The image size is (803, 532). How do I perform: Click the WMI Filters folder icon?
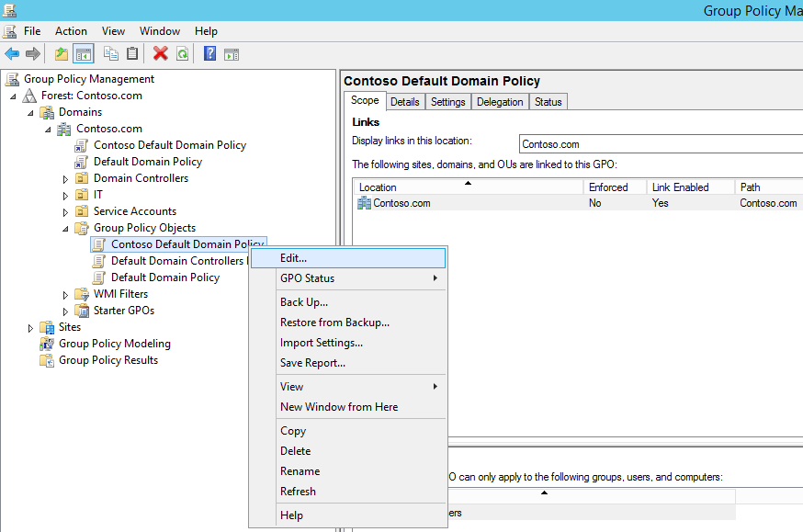click(x=82, y=294)
